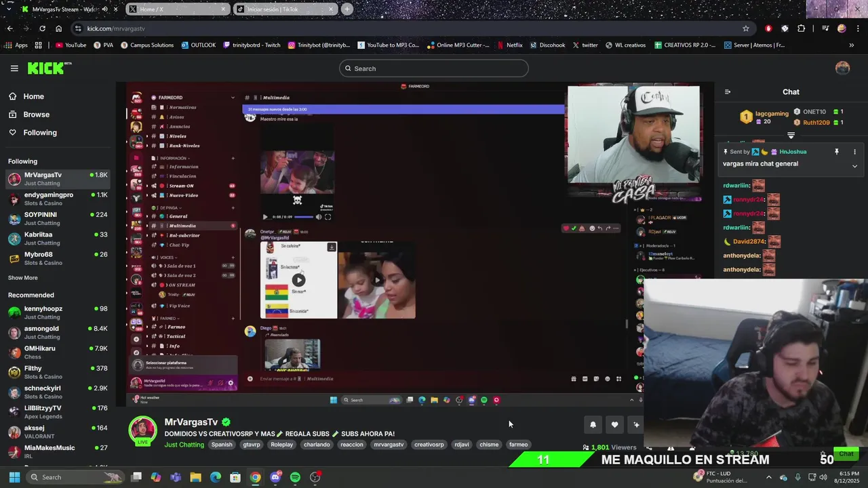
Task: Click the subscribe sparkle button
Action: tap(636, 424)
